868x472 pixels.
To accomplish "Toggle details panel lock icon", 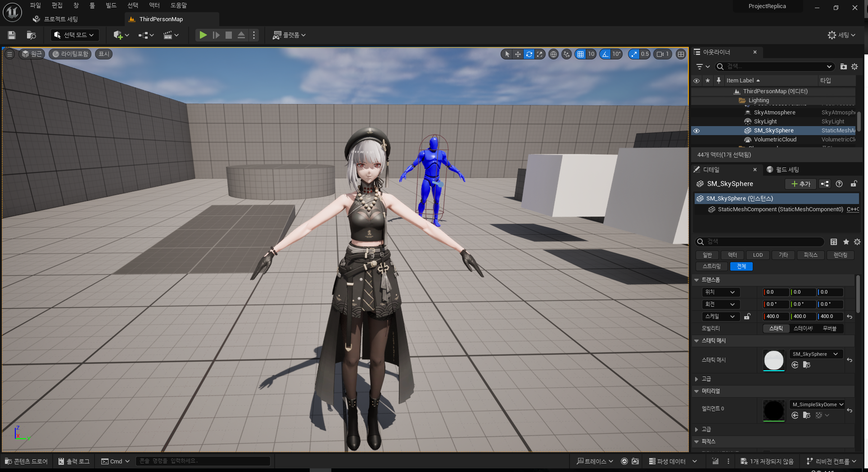I will click(x=853, y=184).
